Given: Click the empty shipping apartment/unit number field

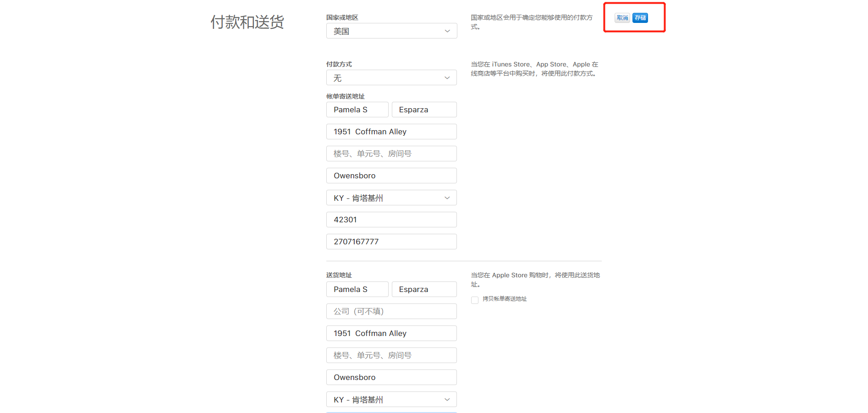Looking at the screenshot, I should coord(391,356).
